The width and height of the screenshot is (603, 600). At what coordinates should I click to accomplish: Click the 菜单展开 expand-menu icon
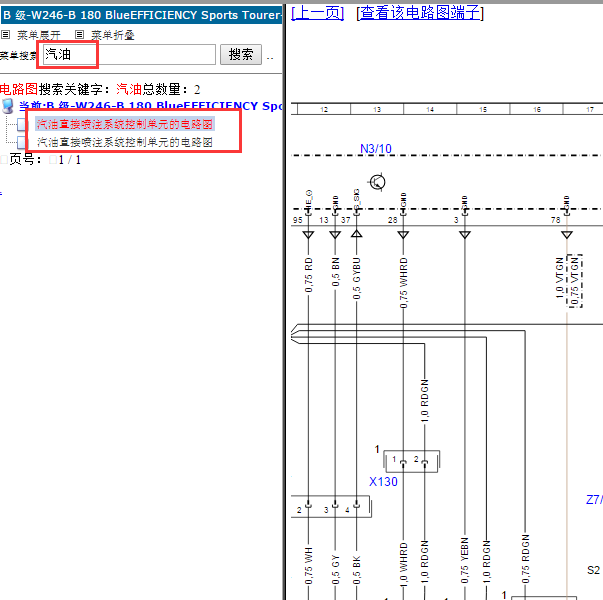pos(5,35)
